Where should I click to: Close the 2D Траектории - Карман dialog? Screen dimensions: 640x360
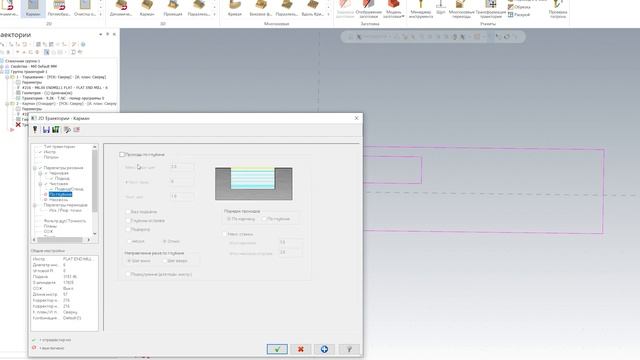tap(356, 118)
